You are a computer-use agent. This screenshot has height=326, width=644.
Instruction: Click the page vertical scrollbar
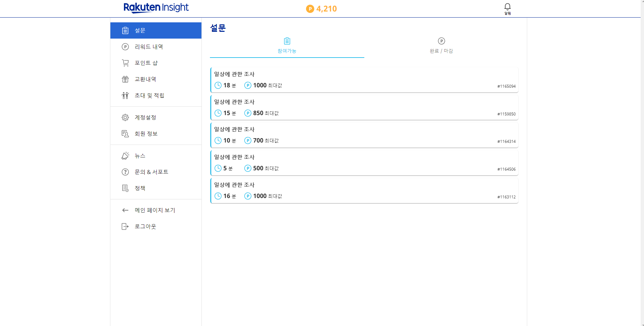click(x=642, y=163)
